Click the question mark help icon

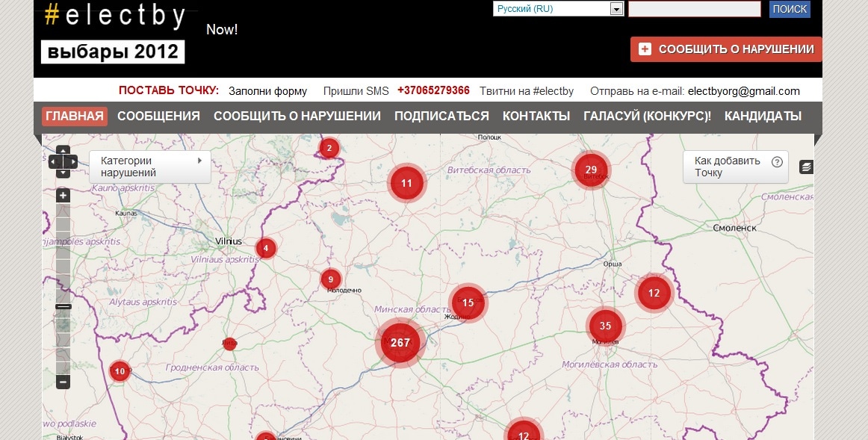777,161
